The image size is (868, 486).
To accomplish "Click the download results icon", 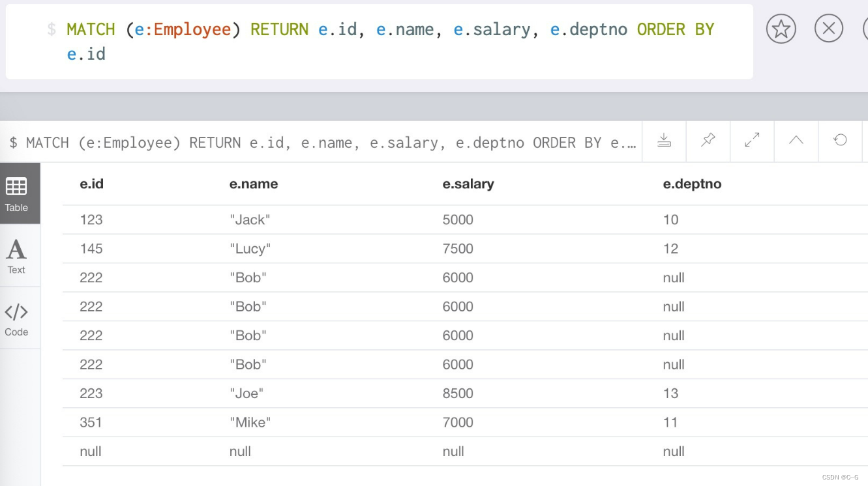I will pyautogui.click(x=664, y=140).
